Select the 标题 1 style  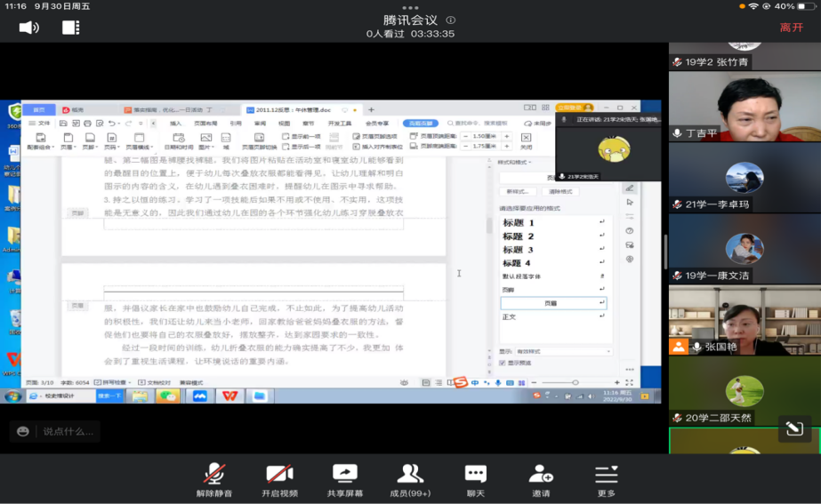coord(519,223)
